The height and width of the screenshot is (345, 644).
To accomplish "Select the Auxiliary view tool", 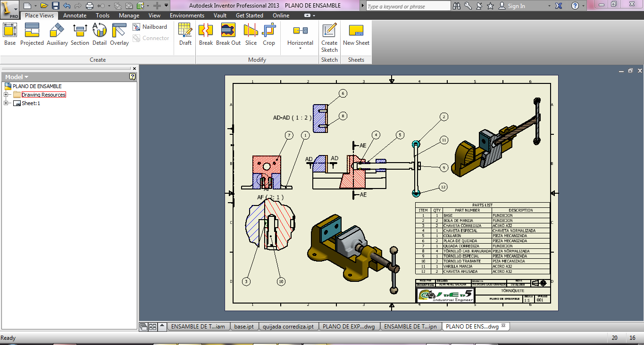I will pos(57,34).
